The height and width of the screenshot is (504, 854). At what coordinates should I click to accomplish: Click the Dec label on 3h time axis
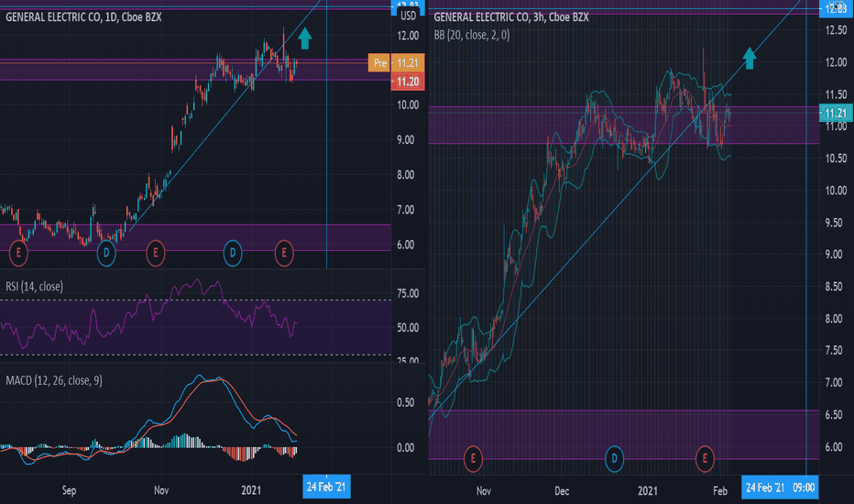pyautogui.click(x=562, y=490)
